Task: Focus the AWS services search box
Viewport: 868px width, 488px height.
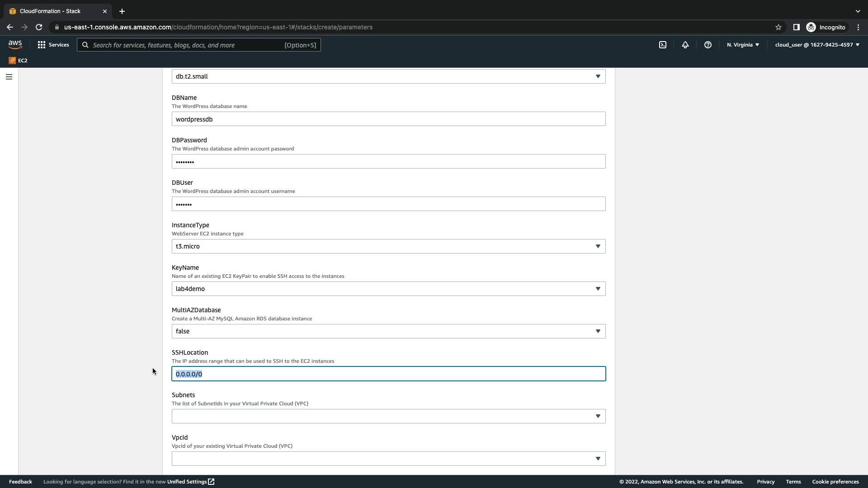Action: pos(199,45)
